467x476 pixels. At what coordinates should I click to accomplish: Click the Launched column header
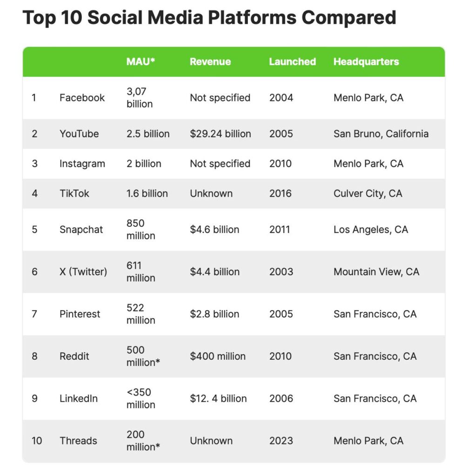(292, 62)
